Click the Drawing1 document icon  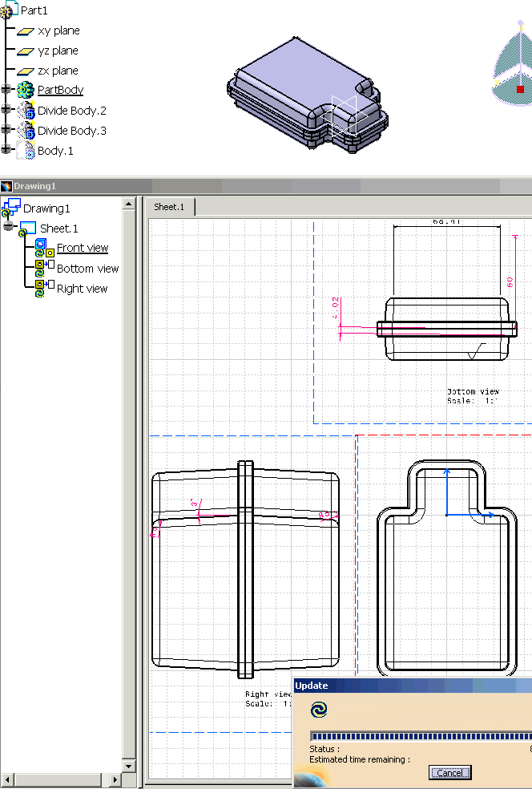click(x=11, y=208)
